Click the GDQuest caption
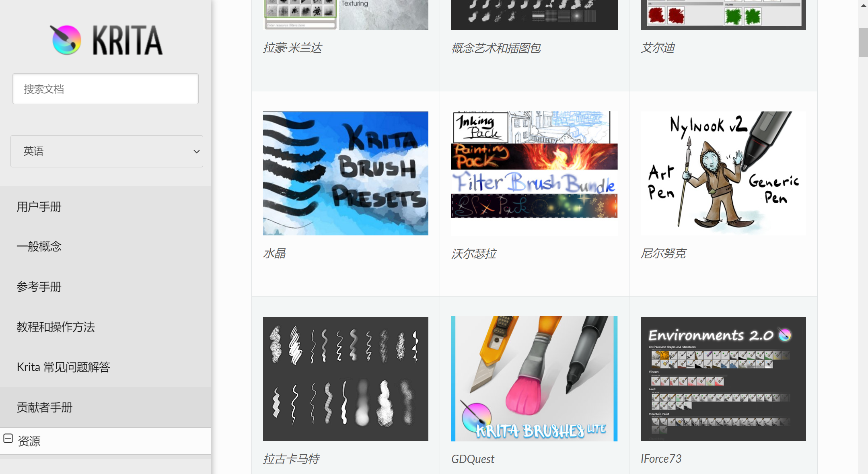The image size is (868, 474). pos(473,459)
